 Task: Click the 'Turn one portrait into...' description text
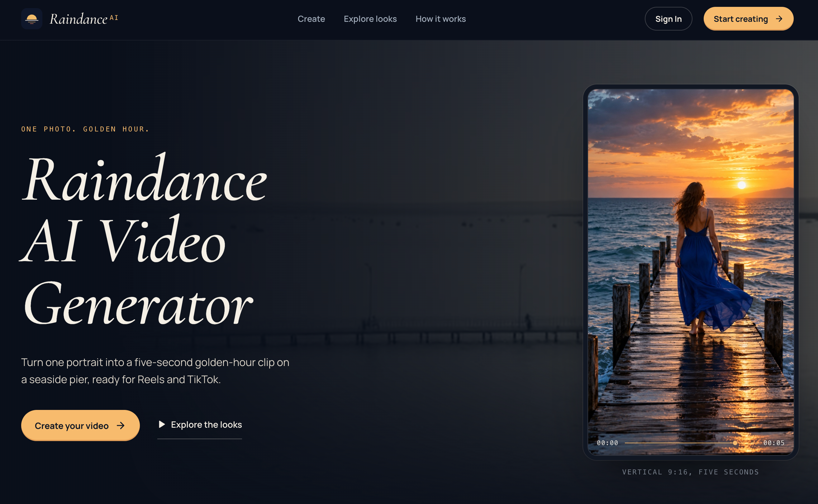click(x=155, y=370)
